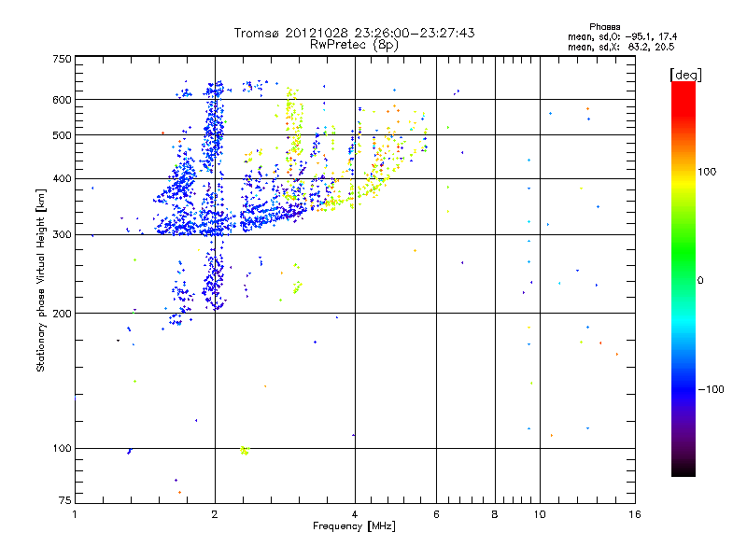Click the 'mean, sd,X: 83.2, 20.5' statistic
This screenshot has height=560, width=747.
pyautogui.click(x=621, y=48)
